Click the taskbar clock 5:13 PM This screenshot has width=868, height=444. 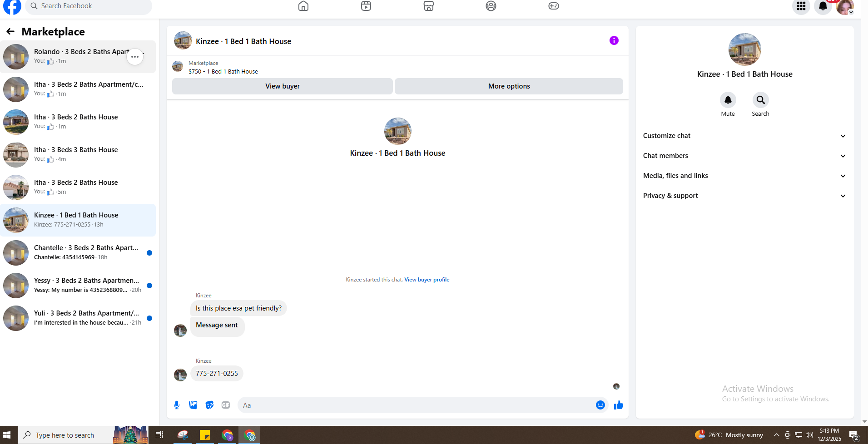[829, 435]
